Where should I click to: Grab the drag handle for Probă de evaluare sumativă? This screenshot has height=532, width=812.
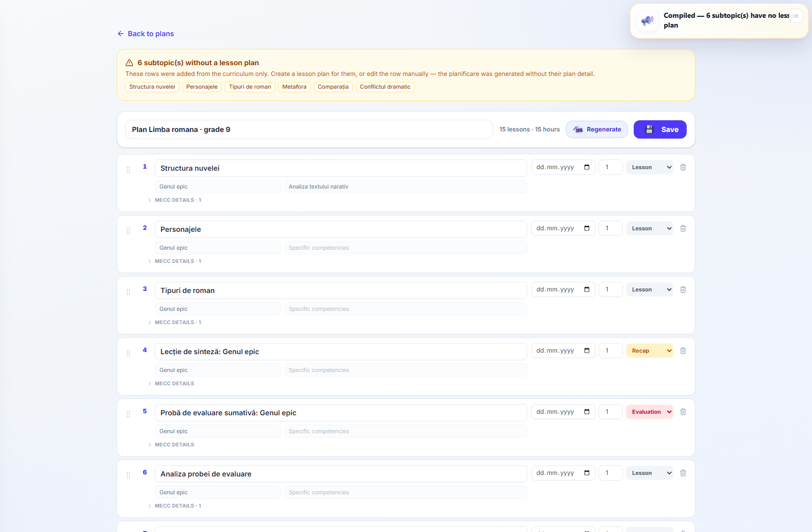click(x=128, y=414)
